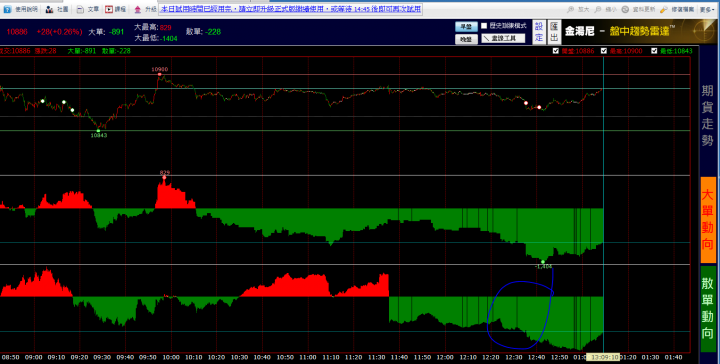Click the 資料更新 refresh data icon
The height and width of the screenshot is (364, 720).
[625, 9]
